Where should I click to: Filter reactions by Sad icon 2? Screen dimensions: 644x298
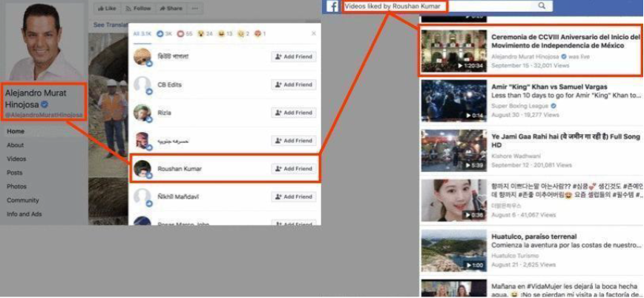click(243, 33)
